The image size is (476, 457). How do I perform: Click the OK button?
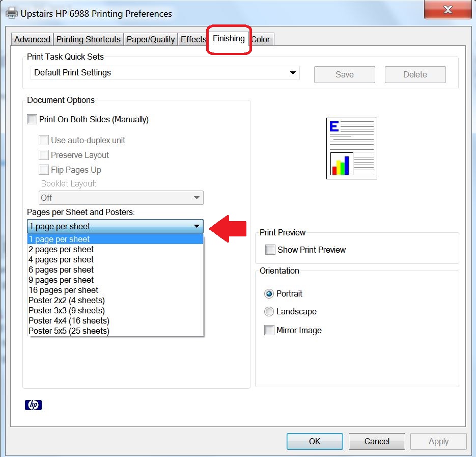[x=315, y=441]
